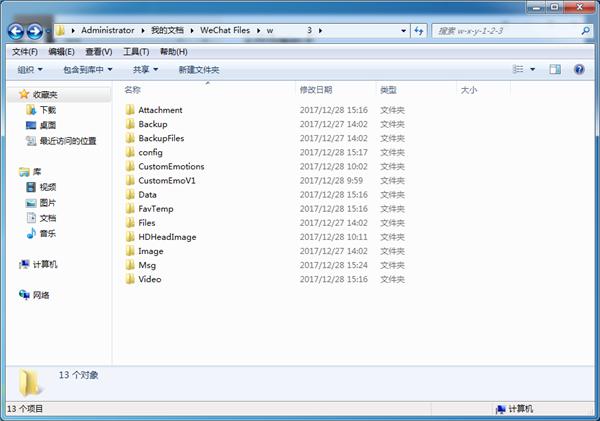Click the search magnifier icon
Viewport: 600px width, 421px height.
pos(585,31)
